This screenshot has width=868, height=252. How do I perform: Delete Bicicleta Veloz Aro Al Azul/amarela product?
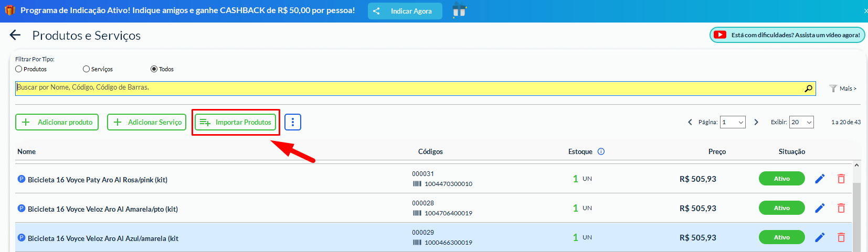(841, 238)
